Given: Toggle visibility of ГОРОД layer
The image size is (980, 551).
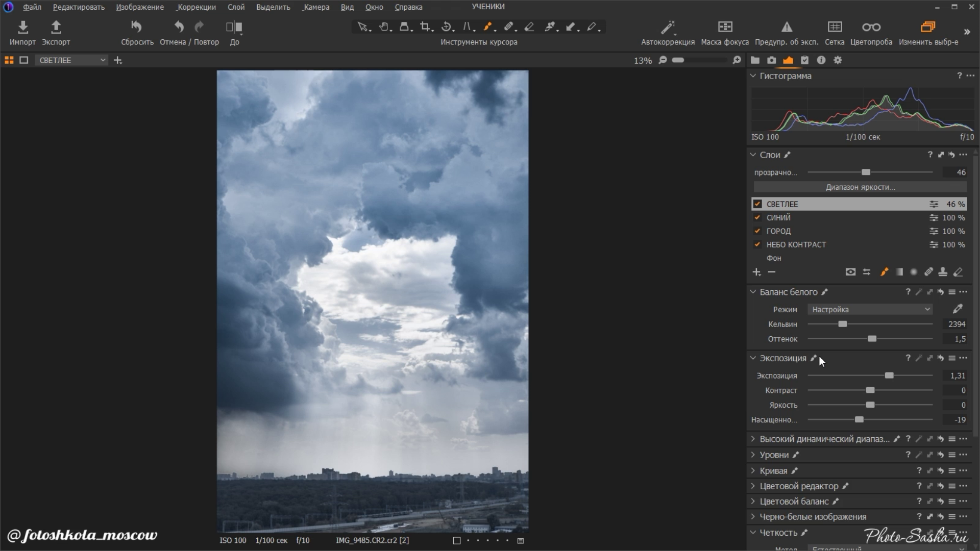Looking at the screenshot, I should [x=757, y=231].
